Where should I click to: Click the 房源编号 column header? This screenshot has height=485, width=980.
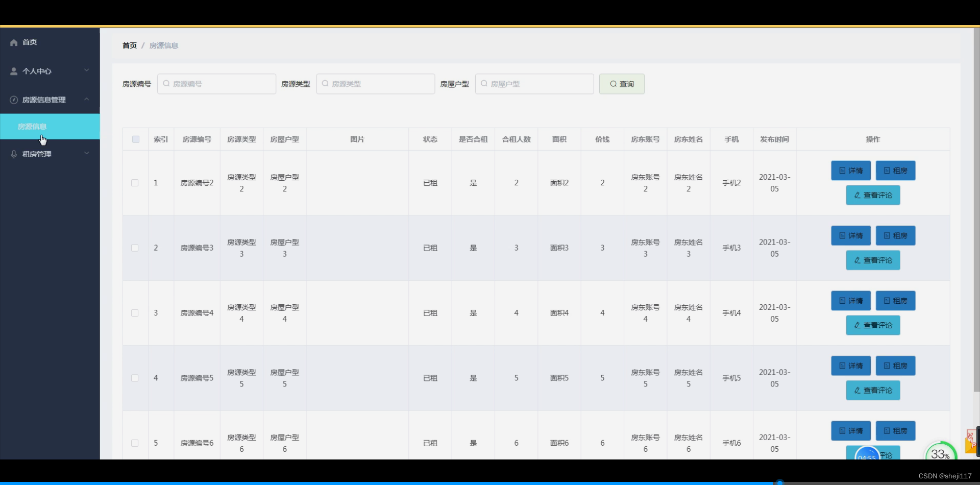click(x=197, y=139)
